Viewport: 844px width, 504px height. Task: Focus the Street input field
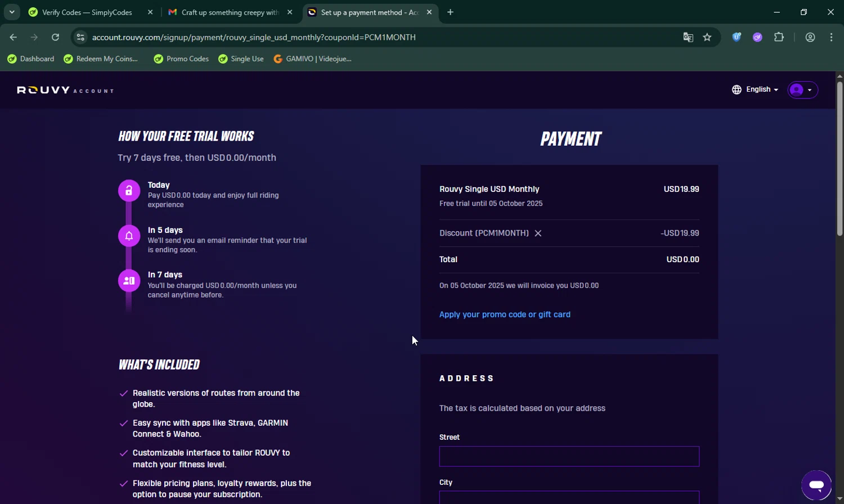[569, 456]
